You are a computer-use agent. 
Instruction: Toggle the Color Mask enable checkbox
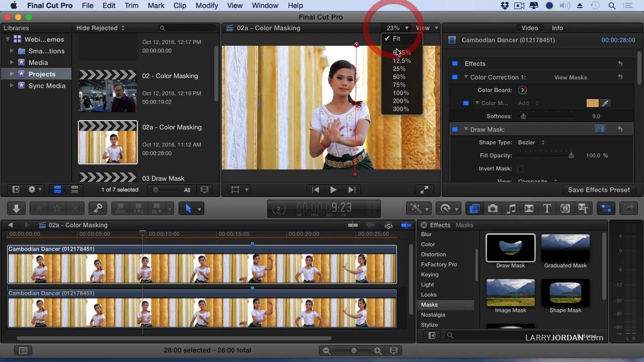(465, 103)
